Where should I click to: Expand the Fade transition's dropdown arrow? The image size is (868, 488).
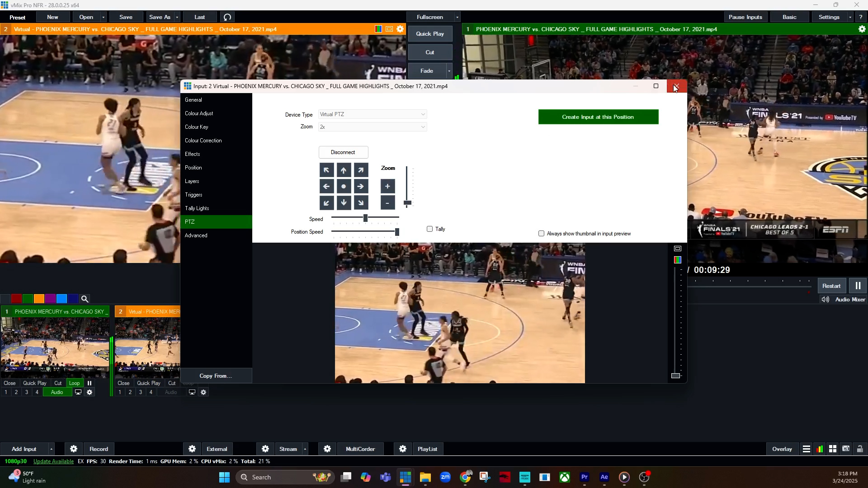point(449,71)
